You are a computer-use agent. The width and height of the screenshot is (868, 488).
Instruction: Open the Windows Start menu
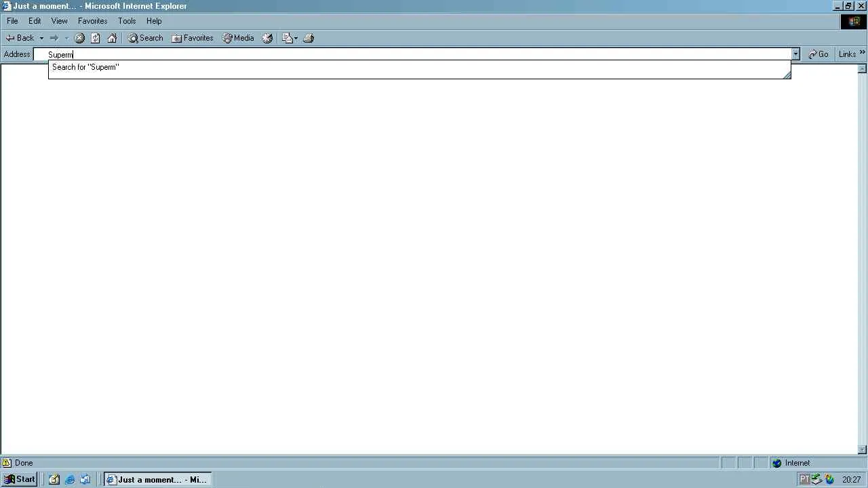pos(20,479)
